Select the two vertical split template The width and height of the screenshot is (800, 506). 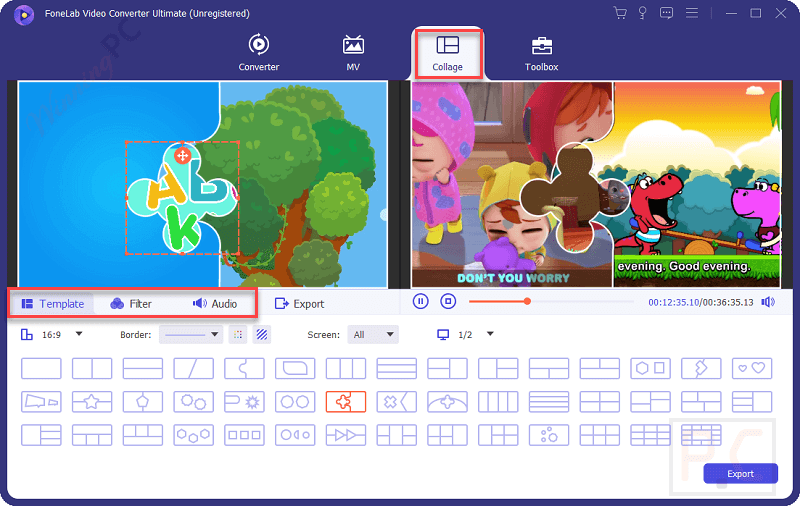click(92, 368)
